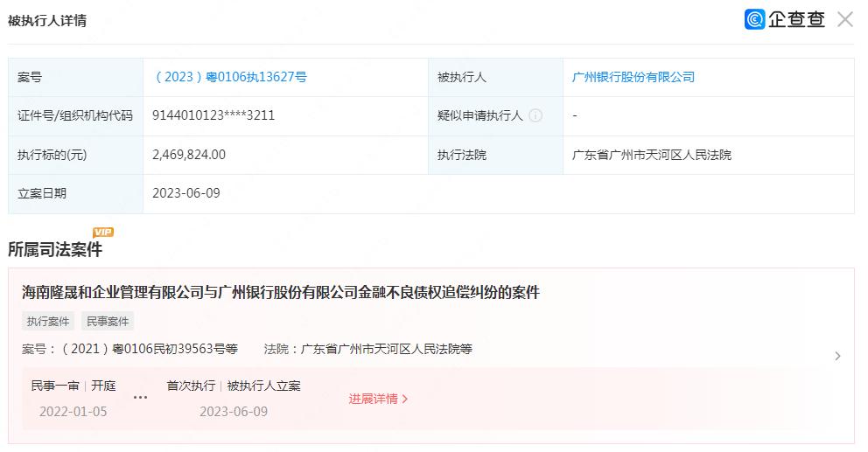Click the 被执行人详情 title
The width and height of the screenshot is (868, 452).
point(47,20)
